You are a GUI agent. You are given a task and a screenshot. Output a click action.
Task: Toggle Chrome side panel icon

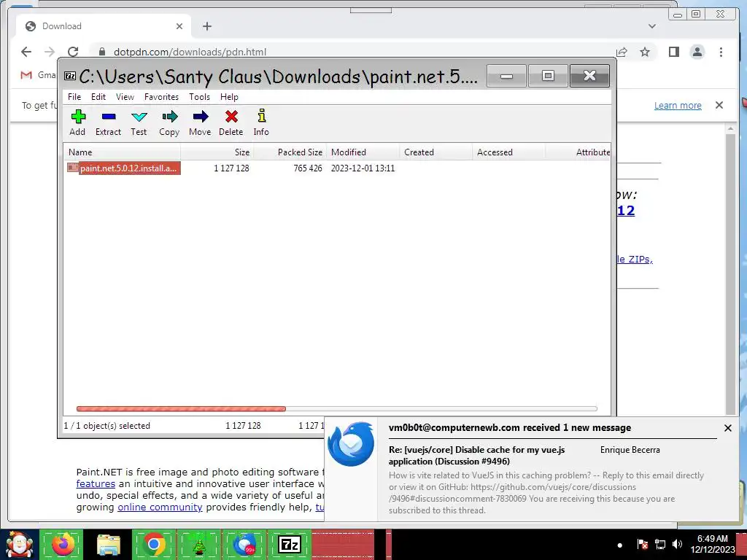(673, 52)
